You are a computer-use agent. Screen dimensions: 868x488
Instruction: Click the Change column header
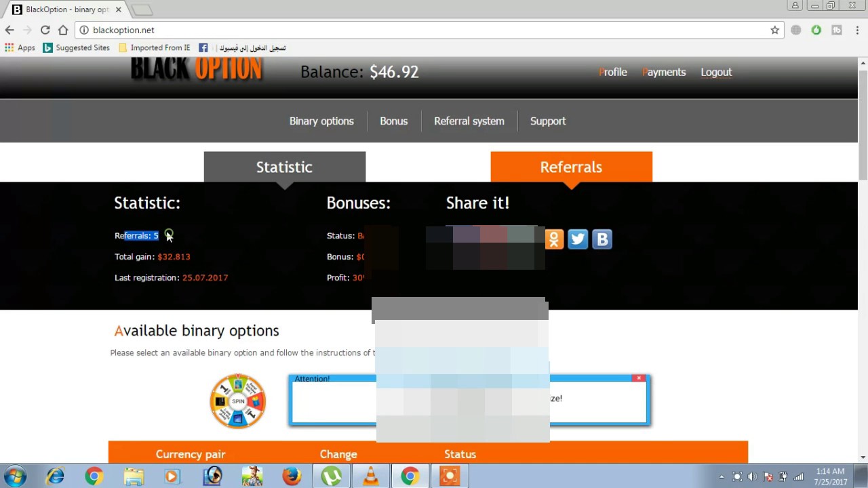click(x=338, y=454)
